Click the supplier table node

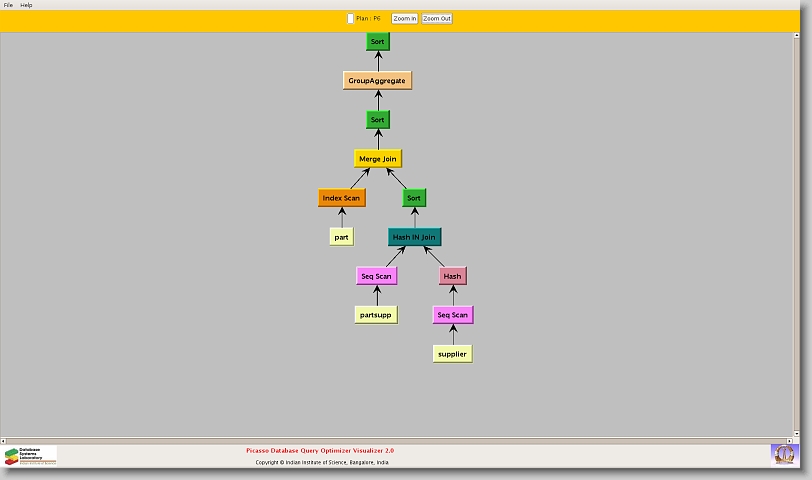point(452,354)
